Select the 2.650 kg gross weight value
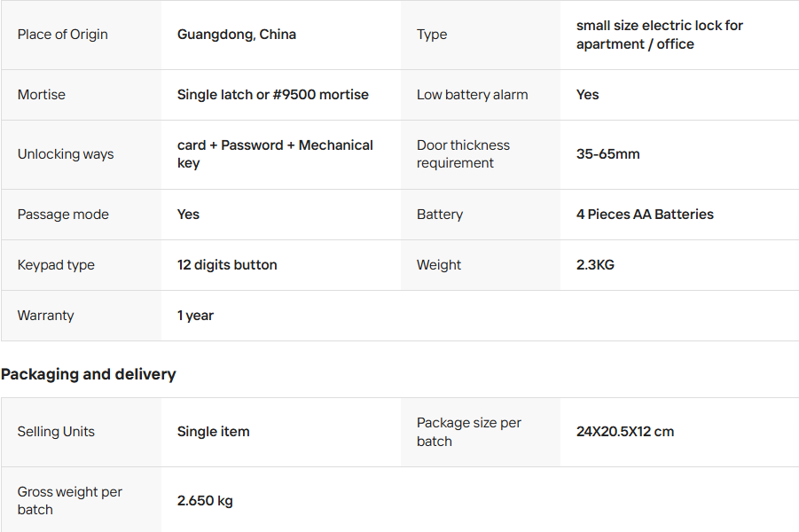 tap(205, 501)
